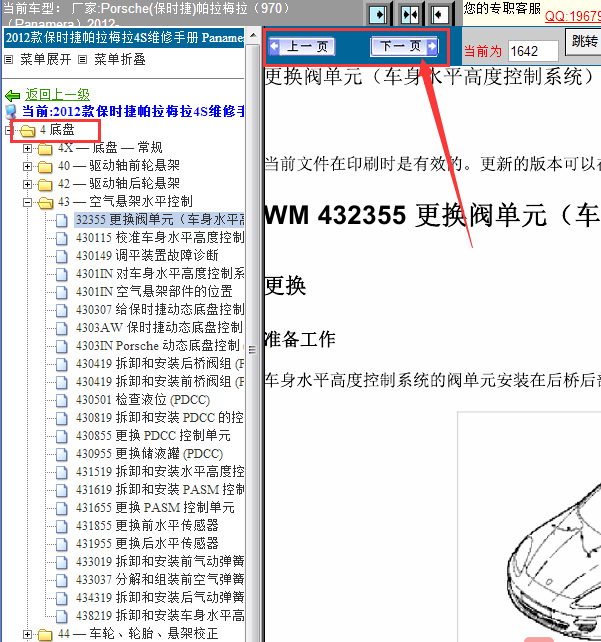The width and height of the screenshot is (601, 642).
Task: Open 431955 更换后水平传感器 document
Action: (147, 544)
